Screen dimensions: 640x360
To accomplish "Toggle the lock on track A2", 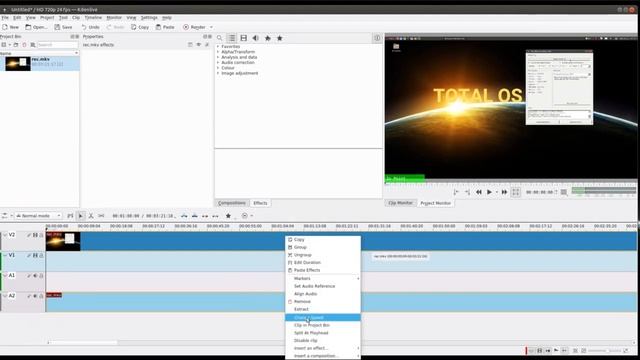I will 41,296.
